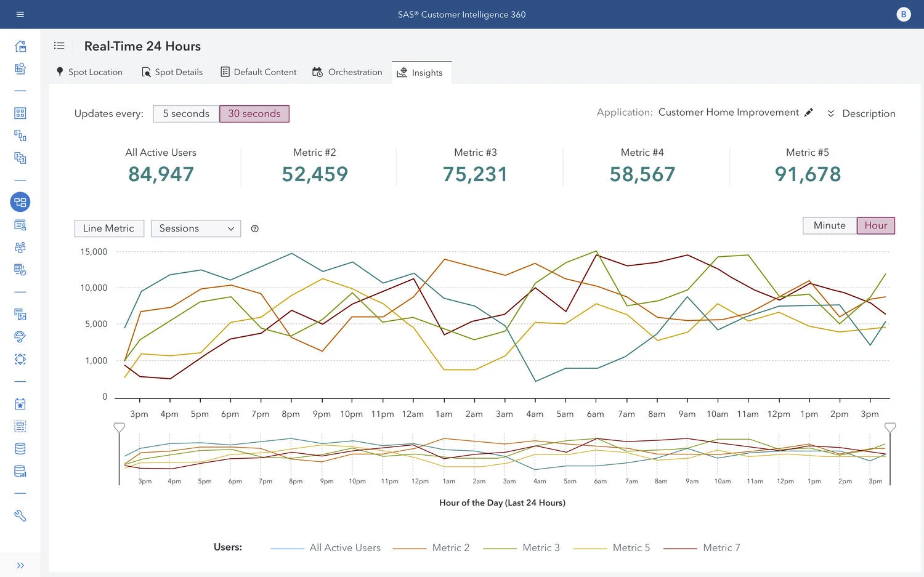Toggle Metric 7 legend entry
924x577 pixels.
click(x=702, y=548)
